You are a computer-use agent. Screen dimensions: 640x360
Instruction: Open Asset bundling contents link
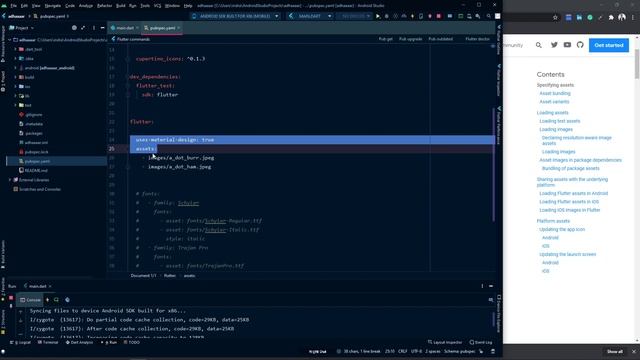555,93
